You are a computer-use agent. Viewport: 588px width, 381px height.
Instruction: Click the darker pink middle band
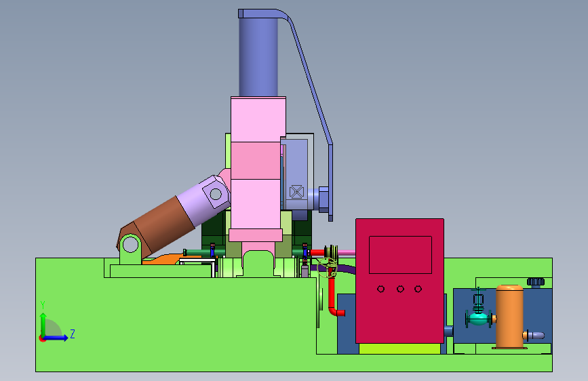(256, 161)
